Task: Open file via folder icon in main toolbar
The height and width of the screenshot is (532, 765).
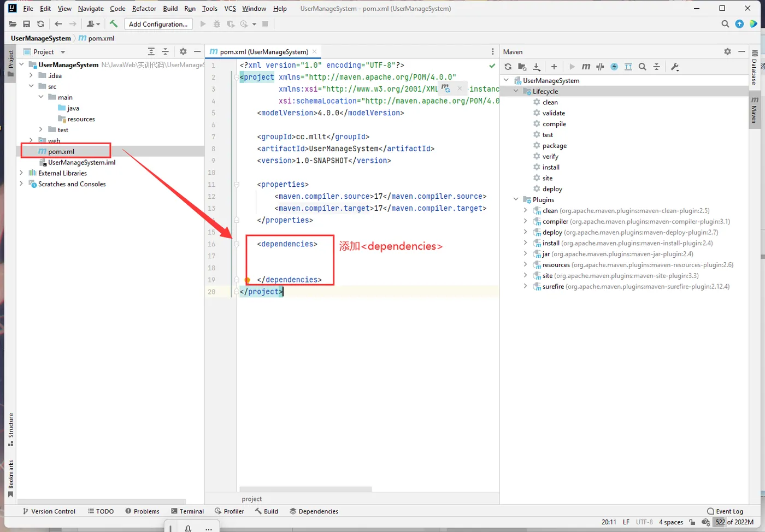Action: (x=13, y=24)
